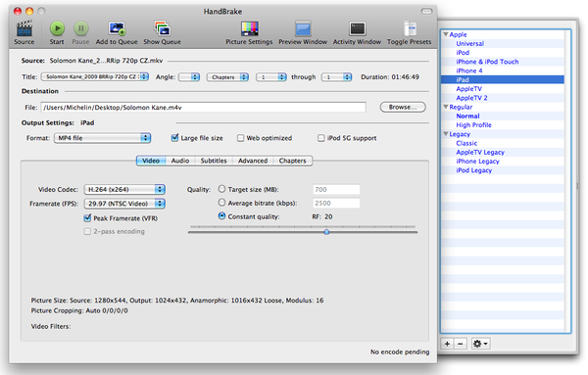588x375 pixels.
Task: Switch to the Subtitles tab
Action: point(214,161)
